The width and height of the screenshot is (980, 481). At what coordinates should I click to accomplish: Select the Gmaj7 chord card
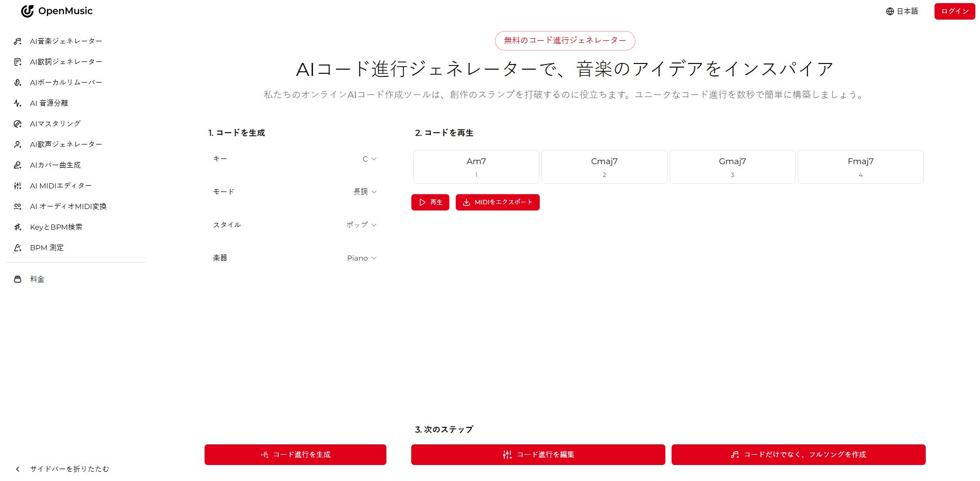[x=733, y=167]
